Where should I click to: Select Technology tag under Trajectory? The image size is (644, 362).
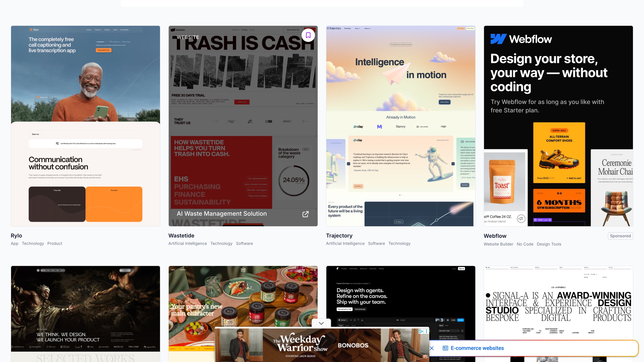coord(399,243)
